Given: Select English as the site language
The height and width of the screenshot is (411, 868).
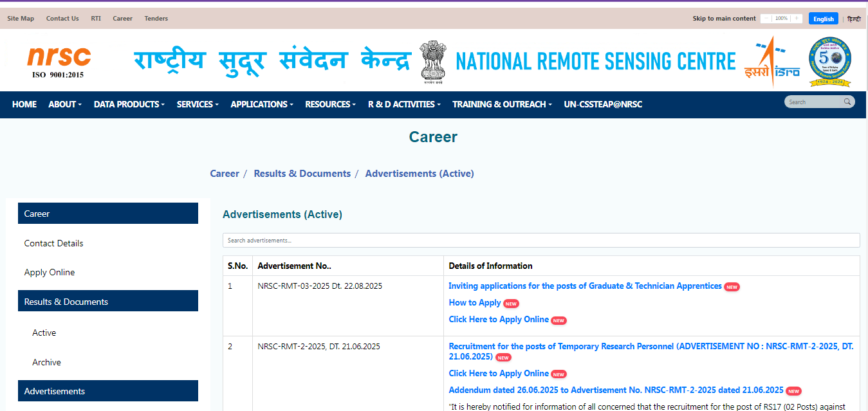Looking at the screenshot, I should (823, 18).
